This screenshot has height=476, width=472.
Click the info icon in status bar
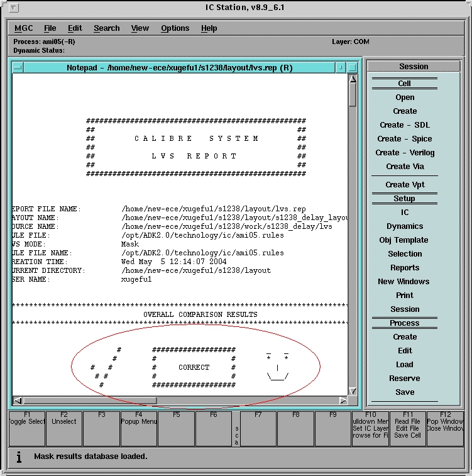tap(18, 457)
